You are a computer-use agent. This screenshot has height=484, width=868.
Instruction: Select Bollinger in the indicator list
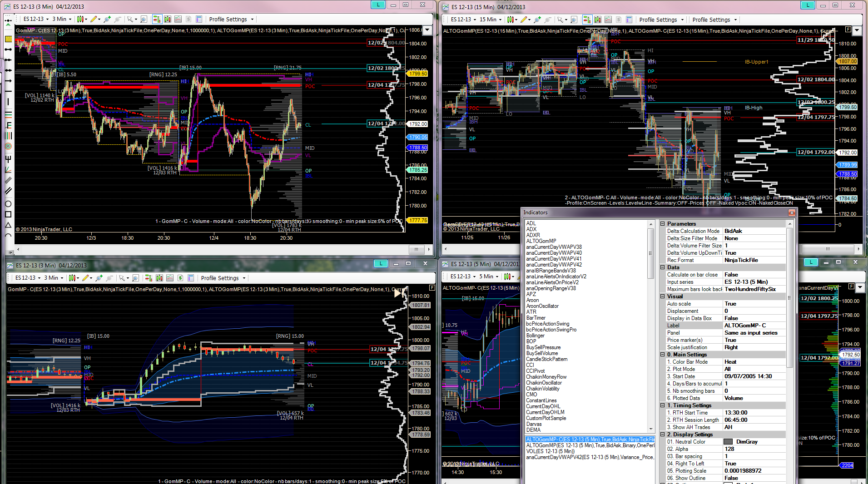tap(536, 336)
